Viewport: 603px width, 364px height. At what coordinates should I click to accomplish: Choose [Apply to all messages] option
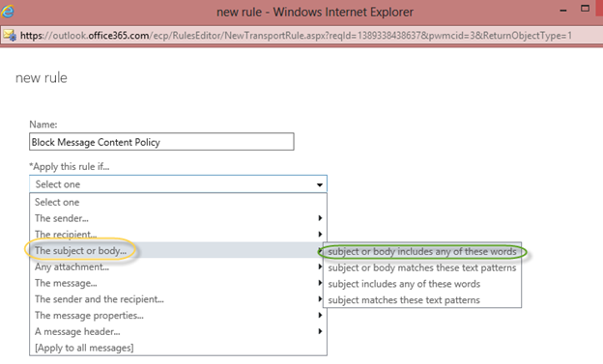click(178, 348)
